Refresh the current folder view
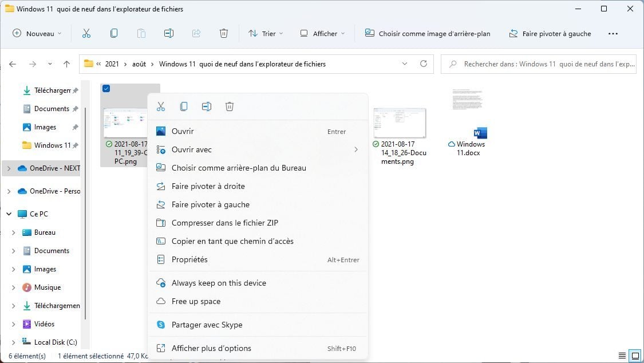 [x=424, y=64]
